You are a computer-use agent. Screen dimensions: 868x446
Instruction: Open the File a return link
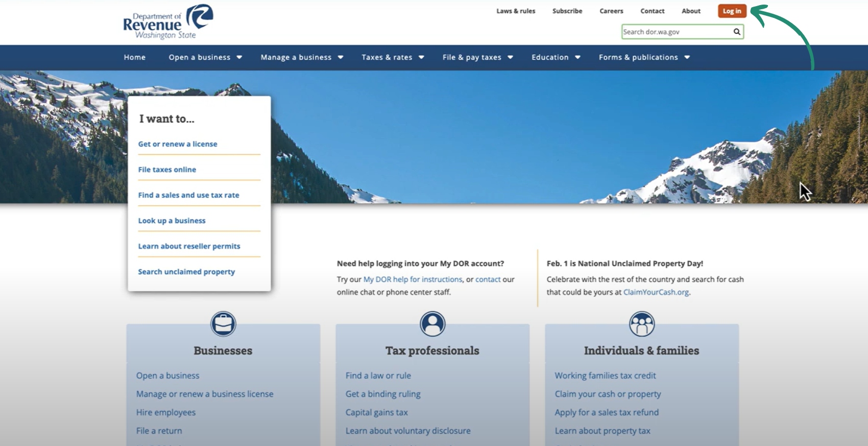point(159,431)
